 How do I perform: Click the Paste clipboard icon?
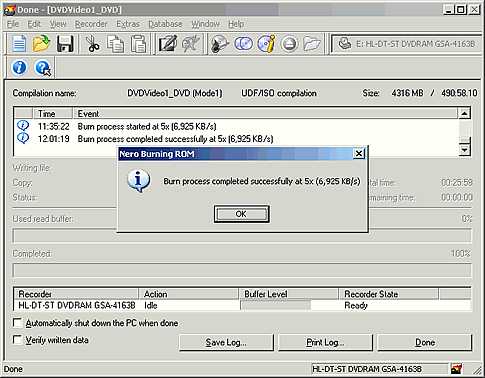(x=138, y=44)
